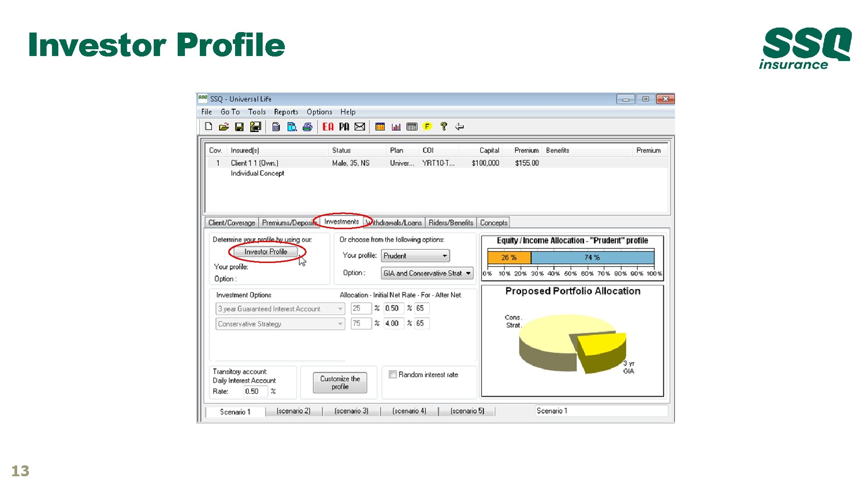This screenshot has height=488, width=868.
Task: Click the initial net rate field 0.50 for GIA
Action: [393, 308]
